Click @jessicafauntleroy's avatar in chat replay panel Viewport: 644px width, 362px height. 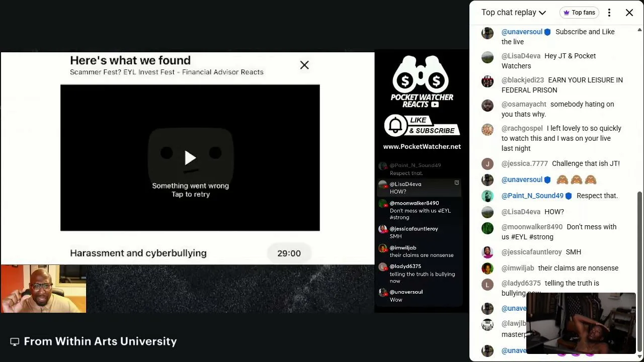pos(488,252)
